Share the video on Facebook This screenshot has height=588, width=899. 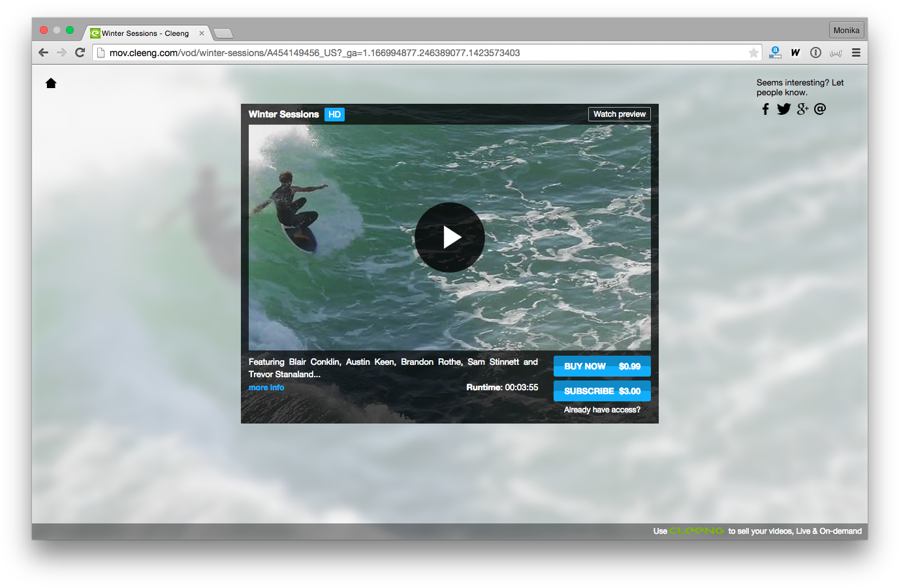[x=765, y=109]
